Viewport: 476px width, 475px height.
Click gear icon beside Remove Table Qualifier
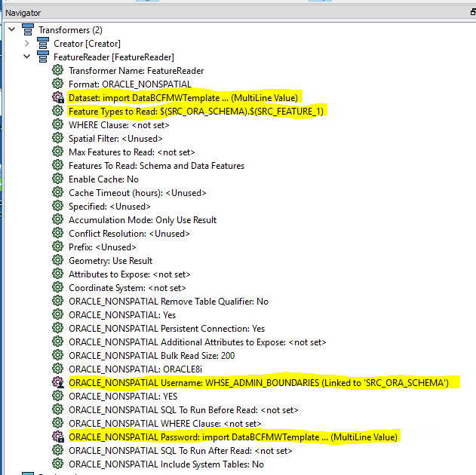[x=57, y=301]
